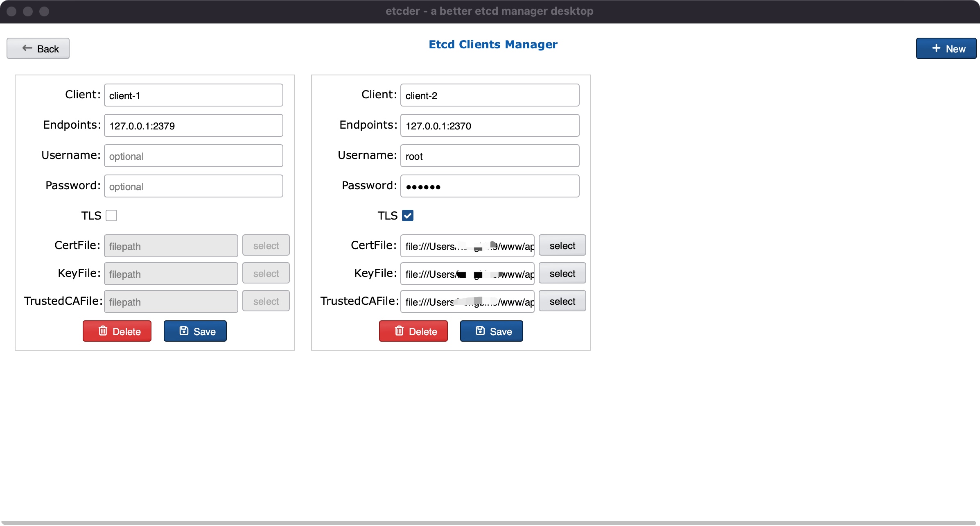This screenshot has width=980, height=526.
Task: Click client-1 Endpoints field 127.0.0.1:2379
Action: [x=193, y=125]
